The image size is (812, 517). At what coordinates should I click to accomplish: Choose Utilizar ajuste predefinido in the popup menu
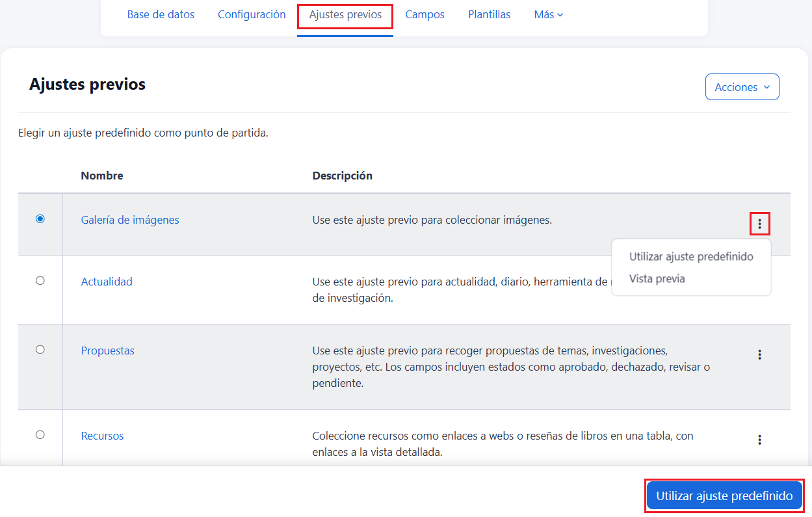click(x=690, y=257)
